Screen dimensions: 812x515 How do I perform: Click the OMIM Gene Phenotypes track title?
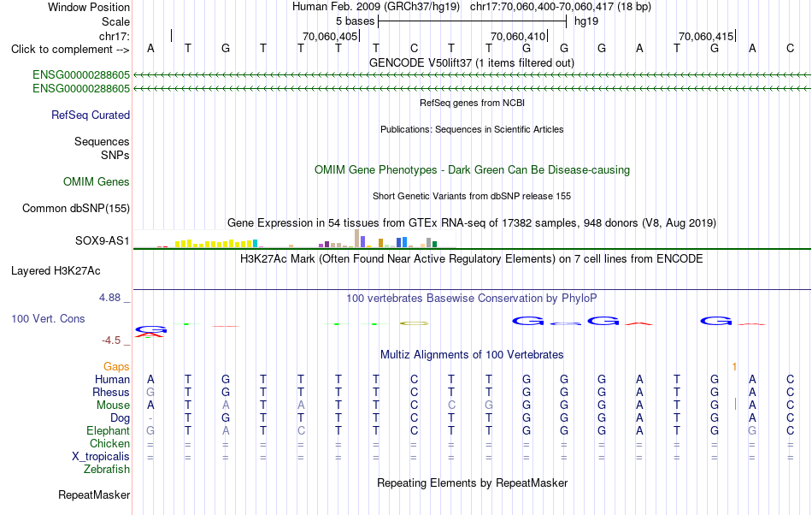(x=472, y=170)
